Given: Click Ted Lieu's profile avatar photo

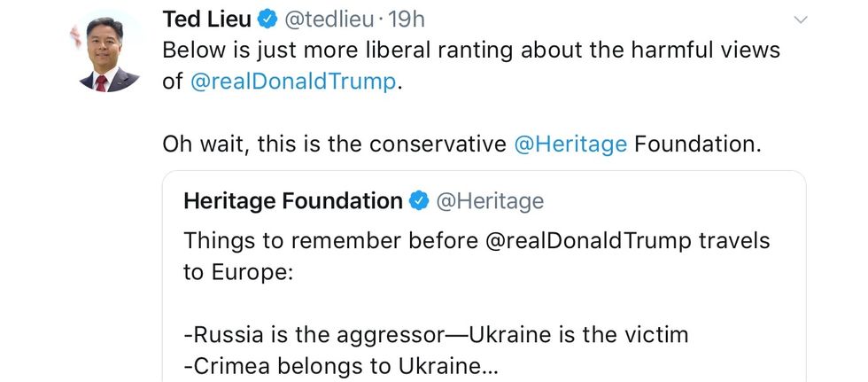Looking at the screenshot, I should [x=109, y=52].
